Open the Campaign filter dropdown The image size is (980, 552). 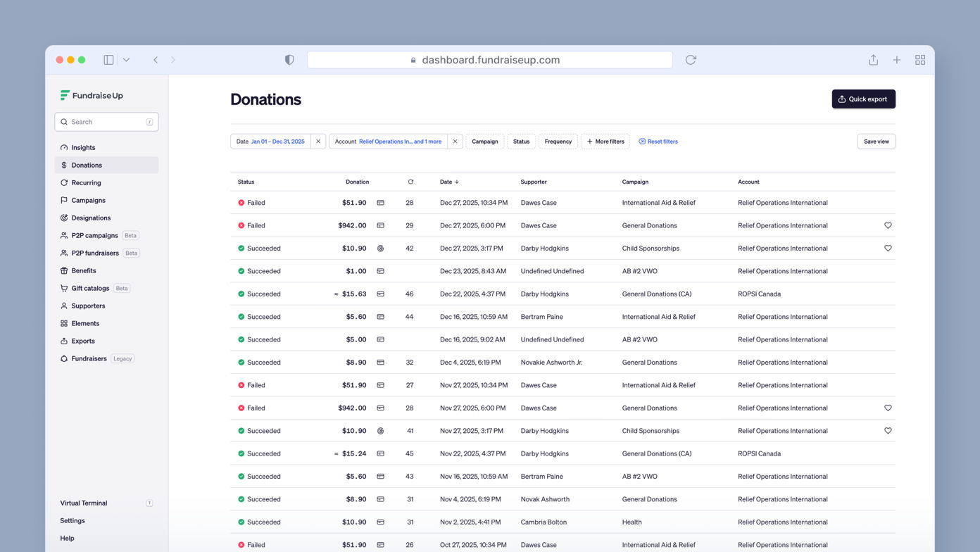click(485, 142)
